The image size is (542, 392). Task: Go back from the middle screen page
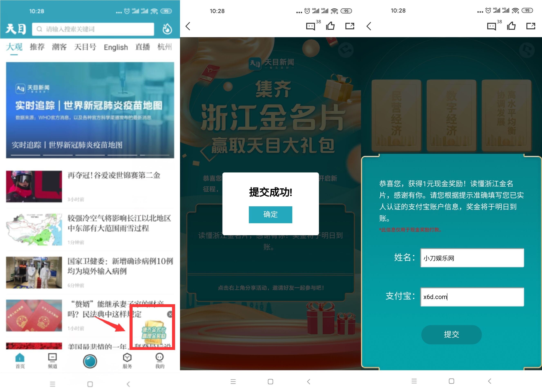tap(188, 26)
